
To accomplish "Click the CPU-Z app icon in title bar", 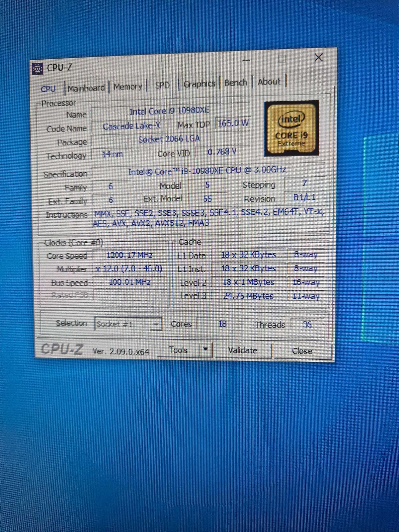I will 38,69.
